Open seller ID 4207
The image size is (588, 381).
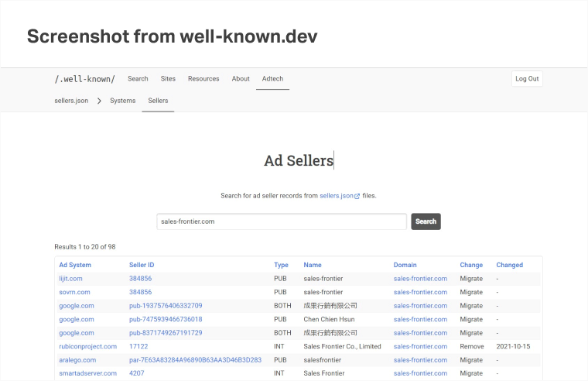coord(136,373)
